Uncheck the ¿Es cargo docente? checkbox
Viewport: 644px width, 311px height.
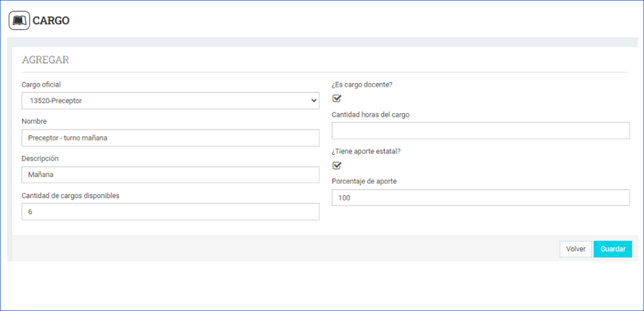click(336, 98)
